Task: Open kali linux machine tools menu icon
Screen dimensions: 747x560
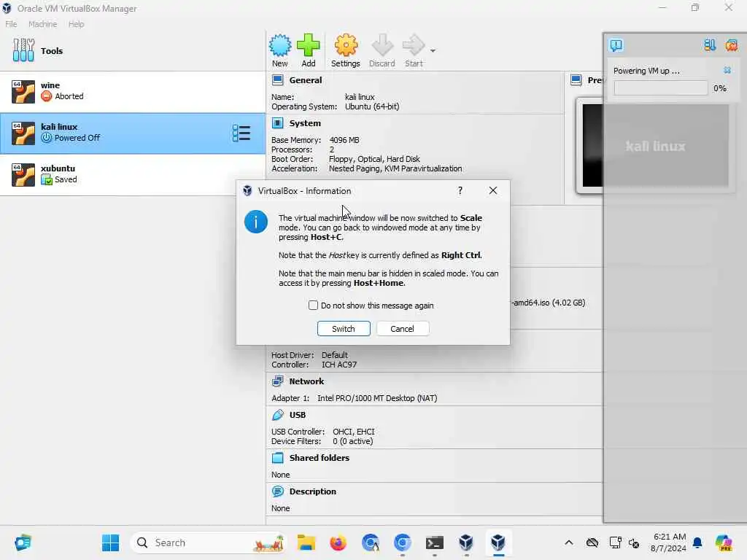Action: coord(241,133)
